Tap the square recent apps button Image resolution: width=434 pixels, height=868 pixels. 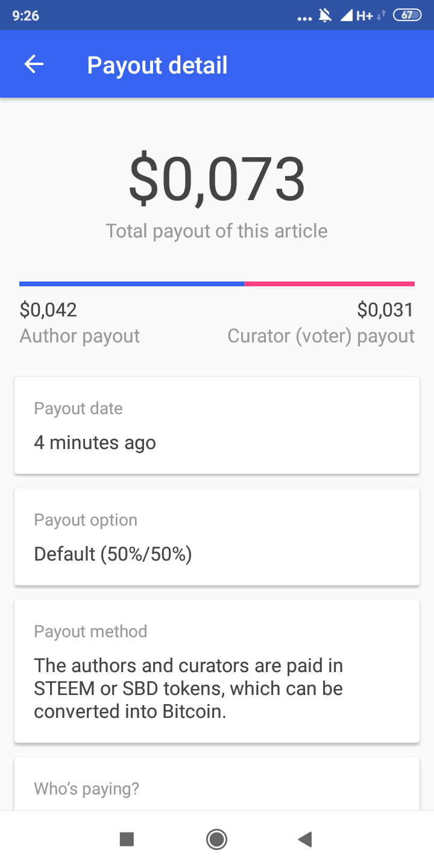click(127, 839)
